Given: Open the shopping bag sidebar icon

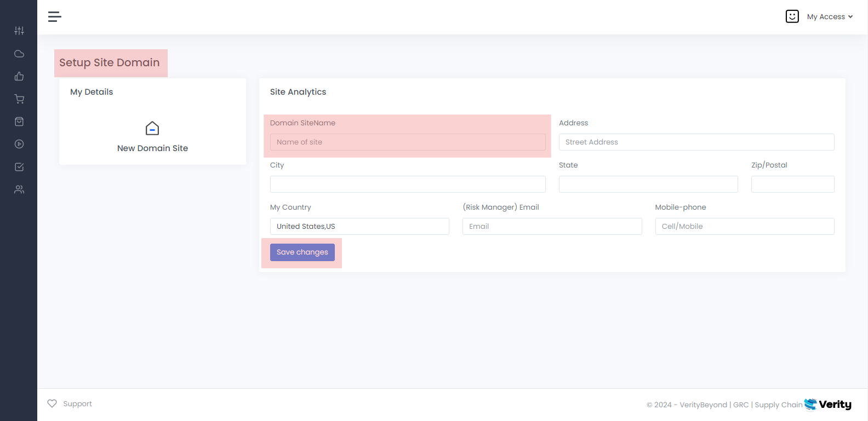Looking at the screenshot, I should 19,122.
